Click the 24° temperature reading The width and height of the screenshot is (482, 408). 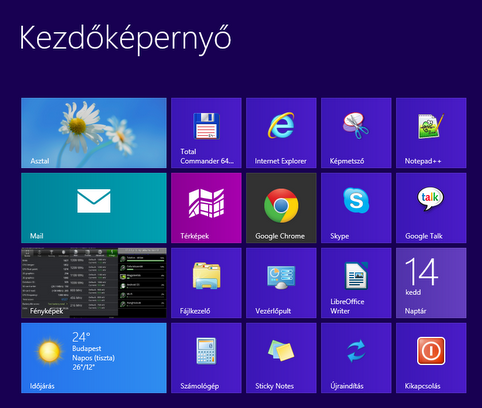[81, 337]
